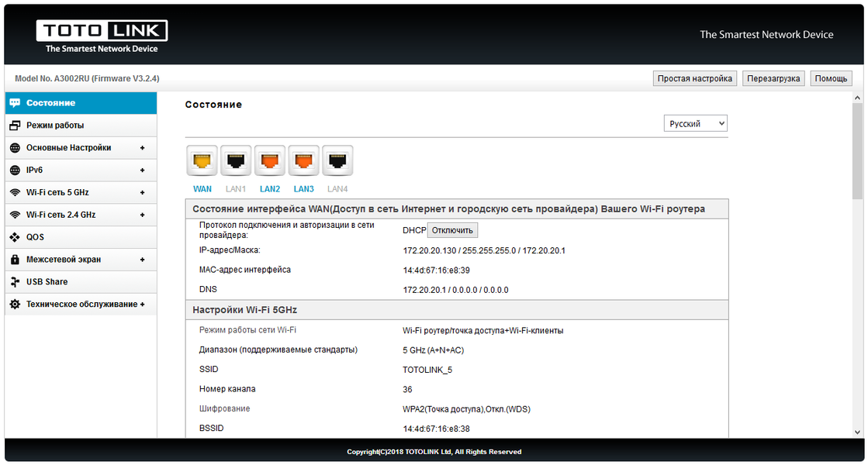This screenshot has height=465, width=868.
Task: Click the Режим работы windows icon
Action: [x=15, y=126]
